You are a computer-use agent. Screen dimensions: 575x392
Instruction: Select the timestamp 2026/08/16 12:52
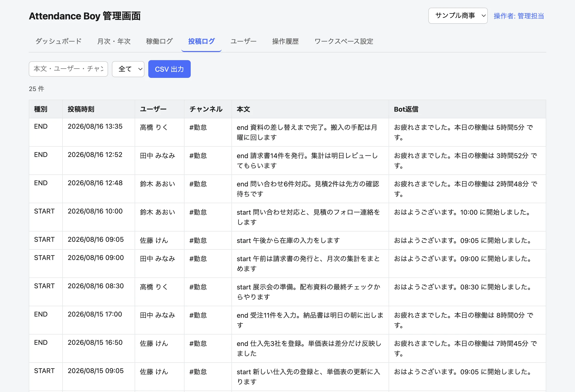95,155
